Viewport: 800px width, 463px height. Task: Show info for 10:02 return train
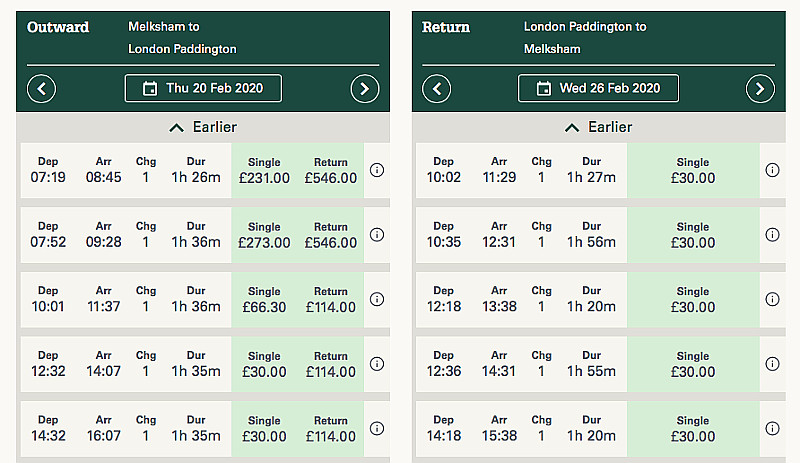pyautogui.click(x=772, y=170)
